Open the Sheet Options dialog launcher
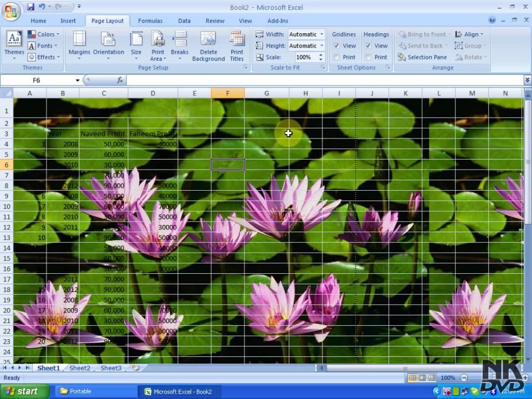This screenshot has width=532, height=399. [x=387, y=68]
